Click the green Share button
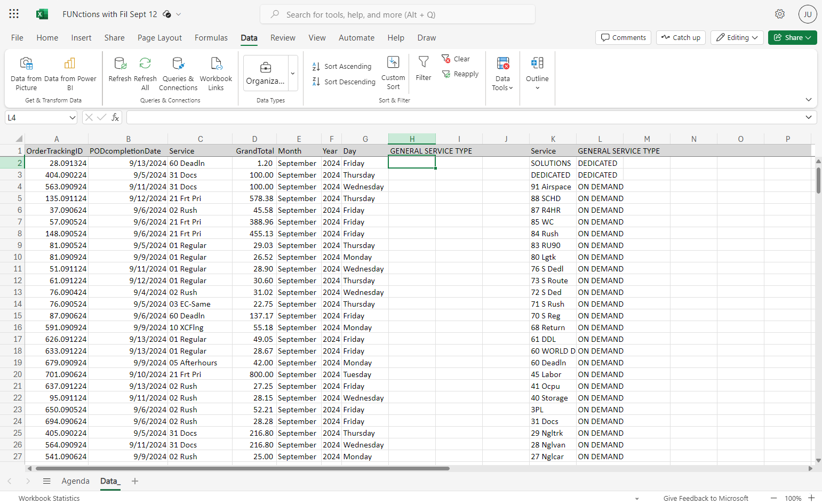 793,37
